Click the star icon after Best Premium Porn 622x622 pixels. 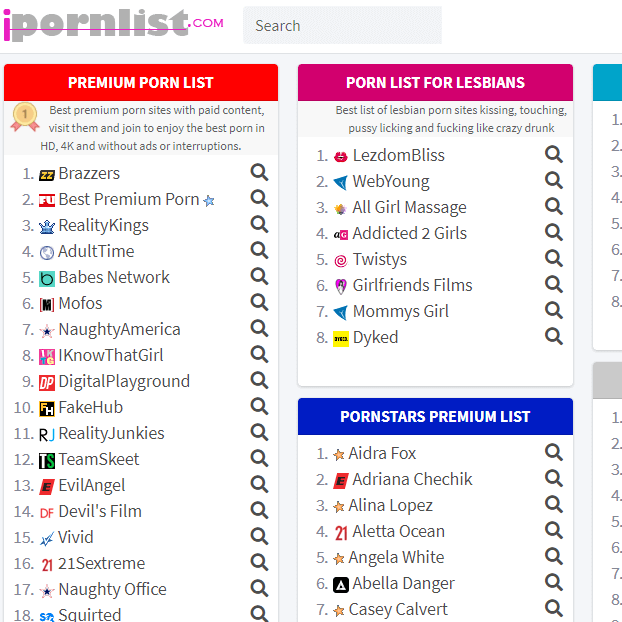tap(209, 201)
